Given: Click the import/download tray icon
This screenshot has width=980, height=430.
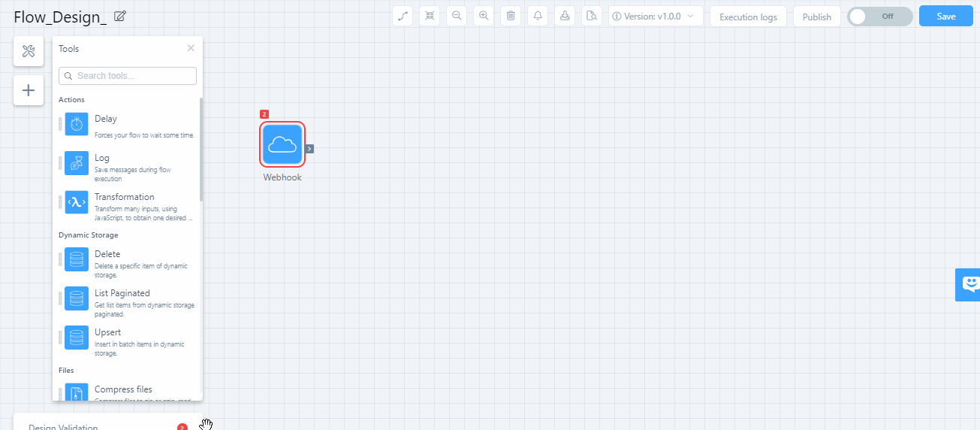Looking at the screenshot, I should coord(565,16).
